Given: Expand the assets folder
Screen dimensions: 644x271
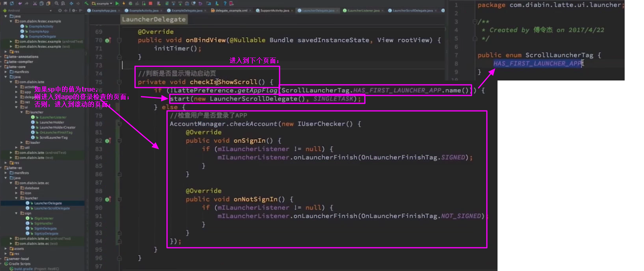Looking at the screenshot, I should tap(6, 249).
